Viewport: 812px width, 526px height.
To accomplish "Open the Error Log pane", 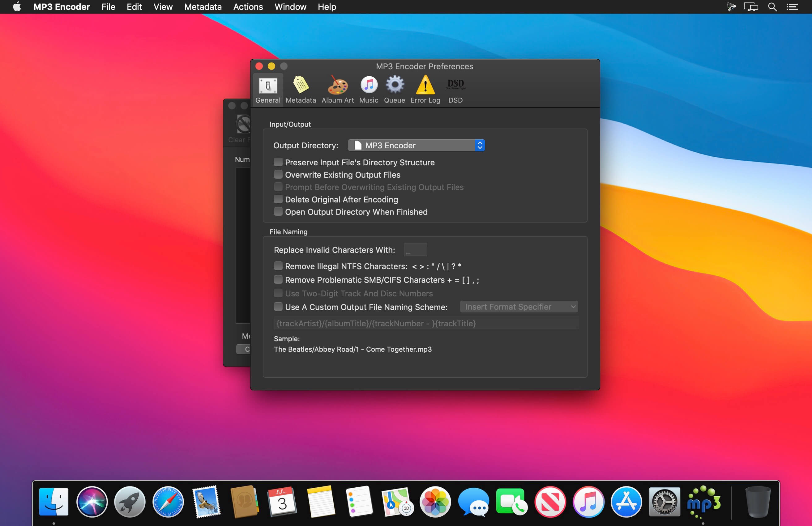I will point(425,89).
